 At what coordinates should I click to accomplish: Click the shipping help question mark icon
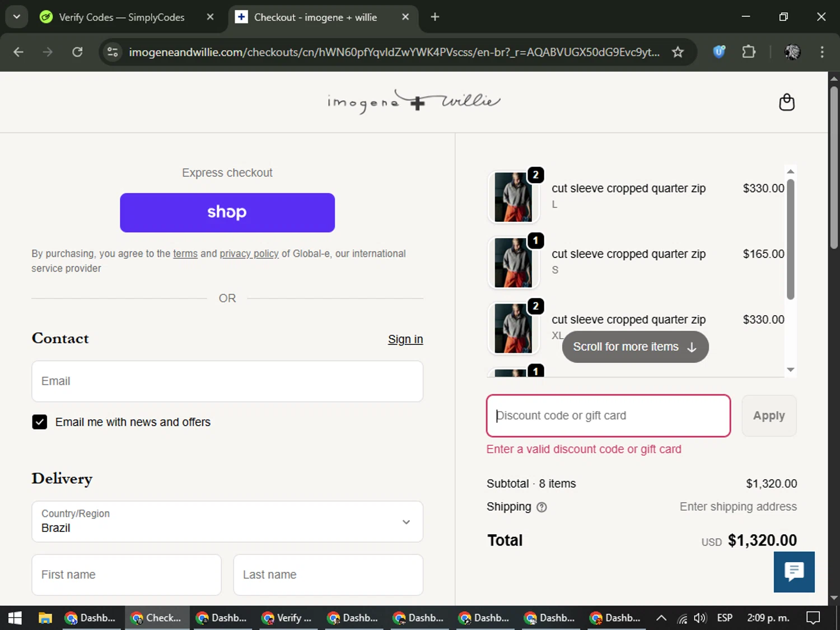[x=542, y=507]
